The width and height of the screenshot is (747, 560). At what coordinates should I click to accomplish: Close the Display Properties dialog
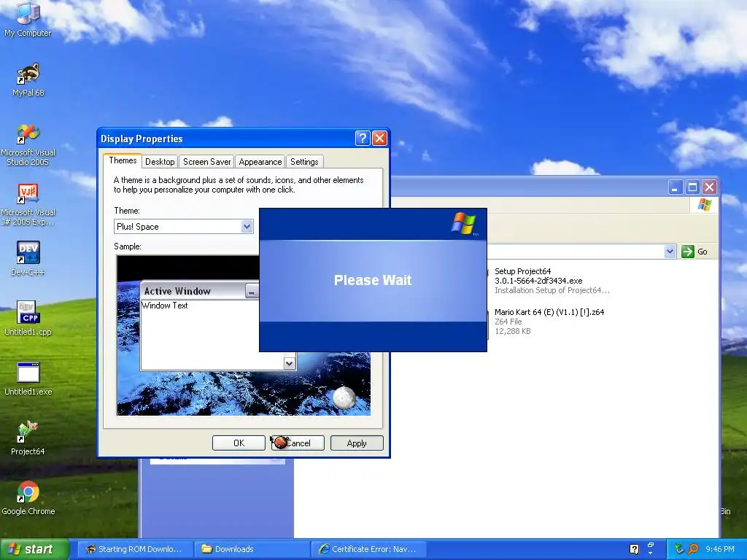pos(379,138)
